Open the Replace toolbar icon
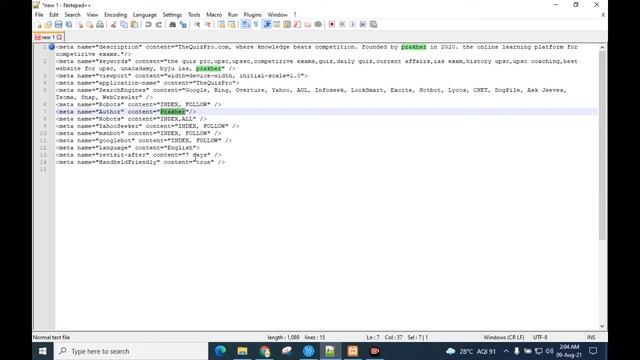Viewport: 640px width, 360px height. 184,24
